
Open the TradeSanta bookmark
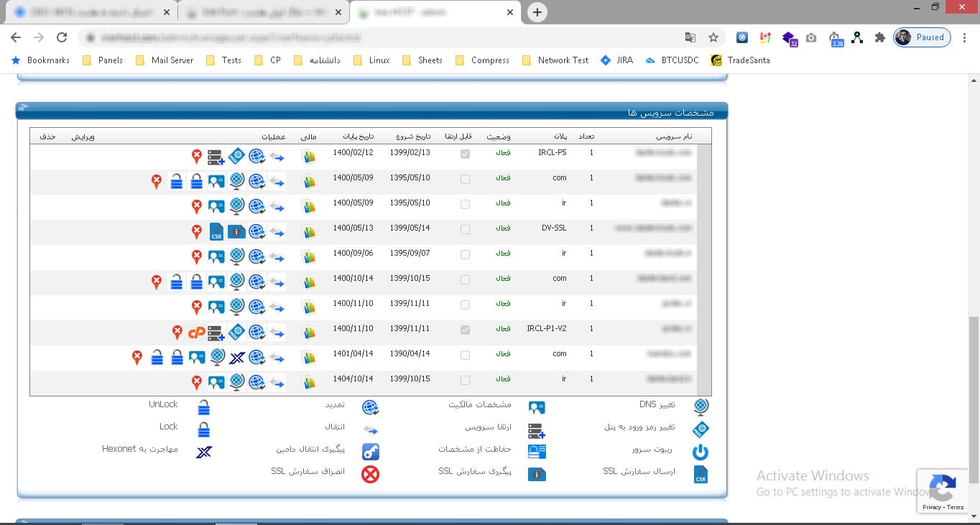(740, 60)
